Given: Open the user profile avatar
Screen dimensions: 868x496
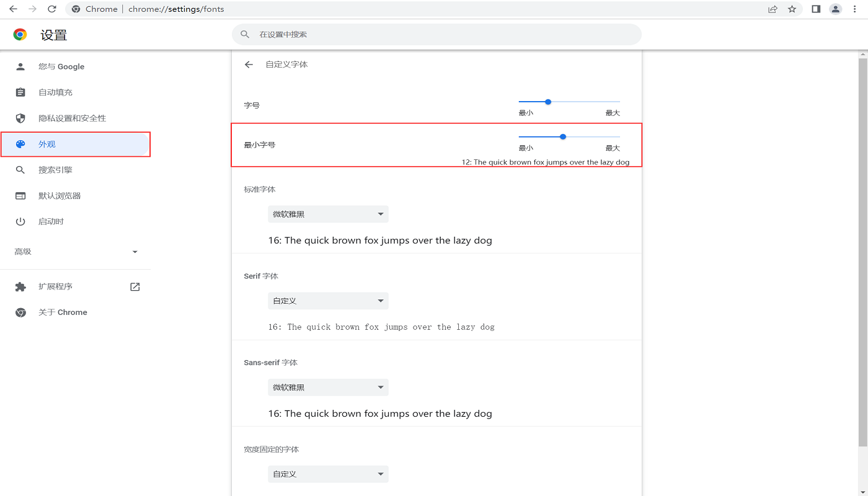Looking at the screenshot, I should tap(836, 9).
